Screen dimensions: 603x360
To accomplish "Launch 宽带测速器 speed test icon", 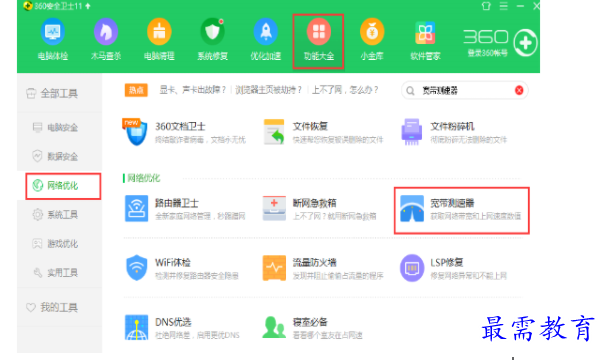I will tap(412, 208).
